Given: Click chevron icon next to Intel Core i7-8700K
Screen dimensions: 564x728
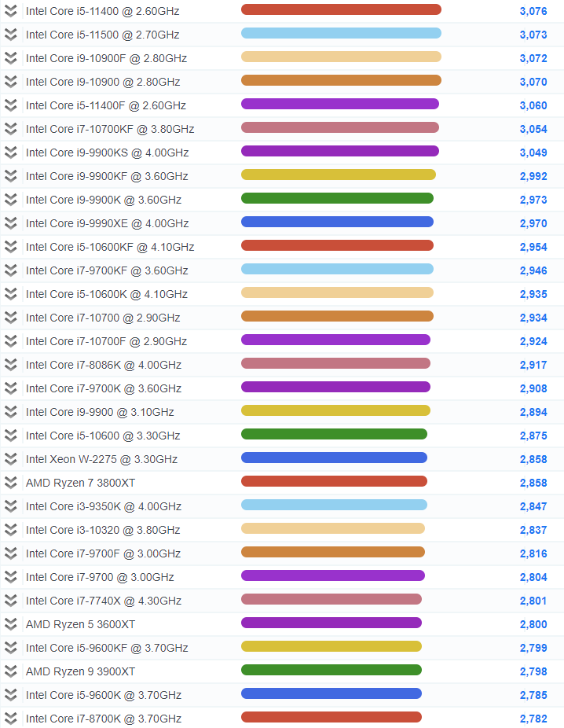Looking at the screenshot, I should tap(10, 719).
